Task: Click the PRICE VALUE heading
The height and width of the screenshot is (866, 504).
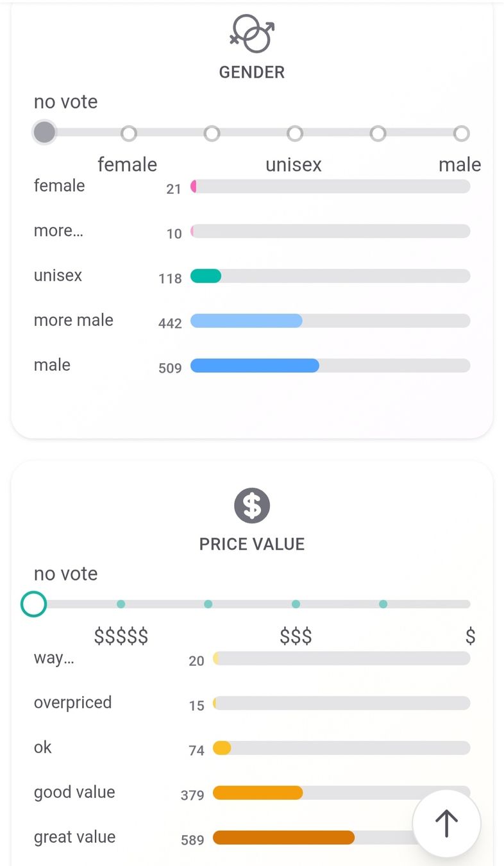Action: tap(252, 544)
